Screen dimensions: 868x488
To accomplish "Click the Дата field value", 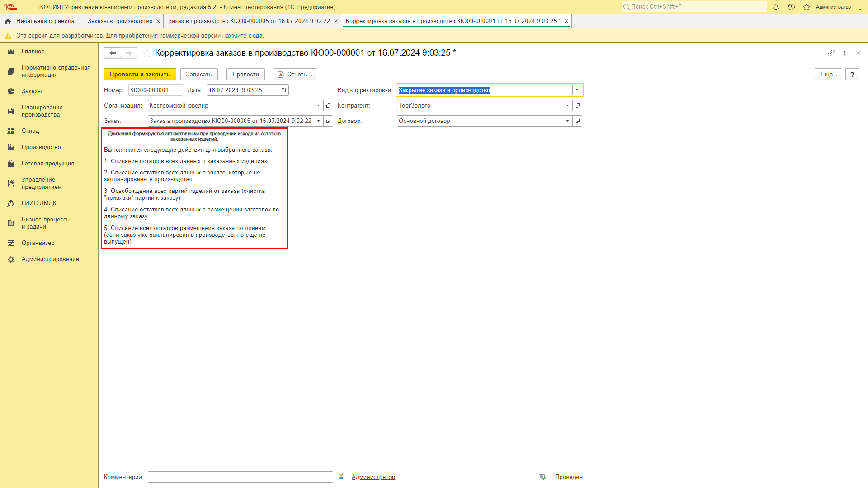I will pos(243,90).
